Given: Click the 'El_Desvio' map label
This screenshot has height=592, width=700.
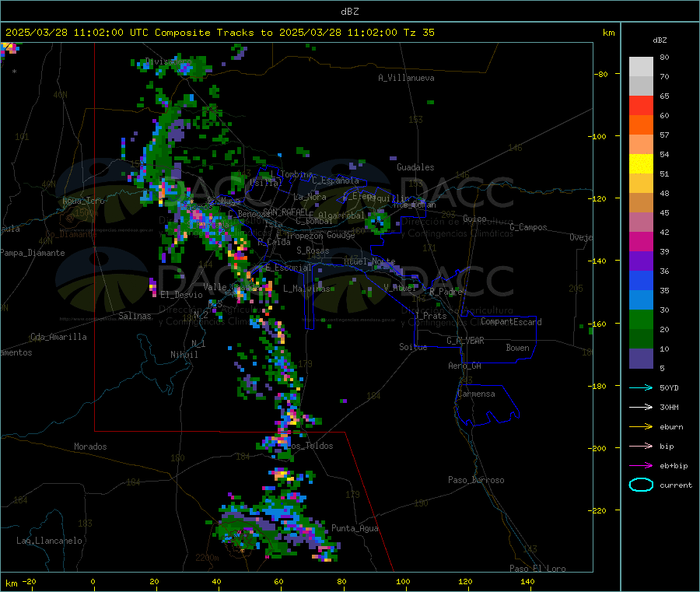Looking at the screenshot, I should 181,295.
